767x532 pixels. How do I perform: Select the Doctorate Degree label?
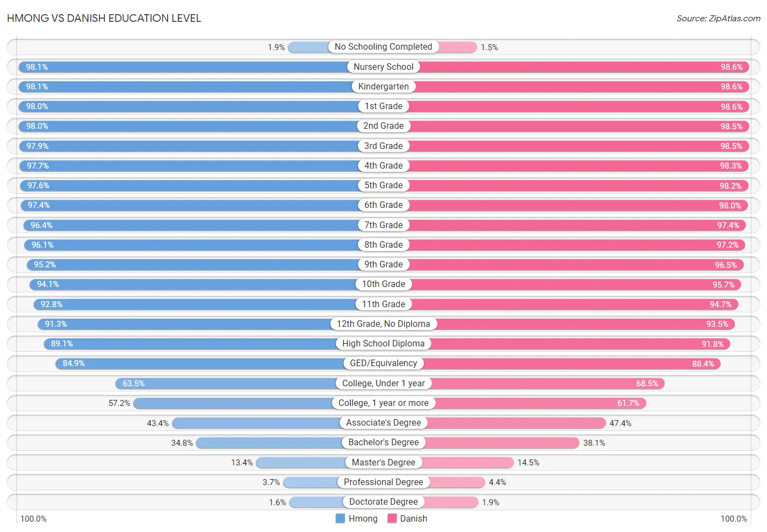coord(383,501)
